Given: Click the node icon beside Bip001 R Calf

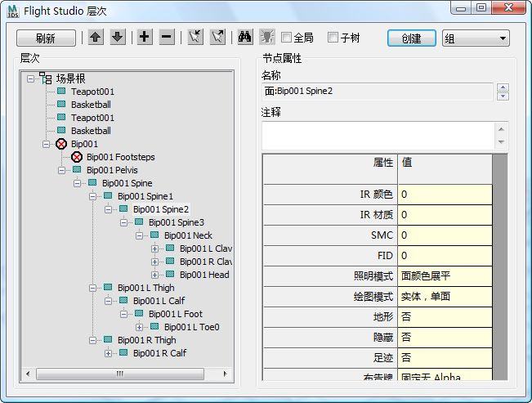Looking at the screenshot, I should click(x=123, y=352).
